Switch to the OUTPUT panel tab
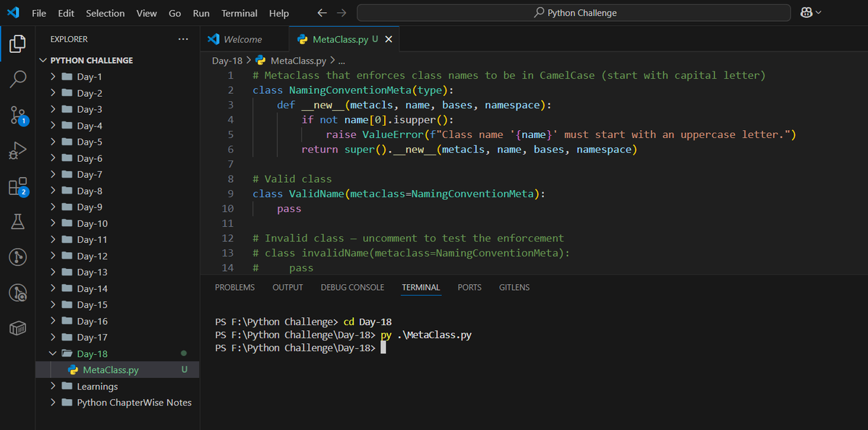 [288, 287]
